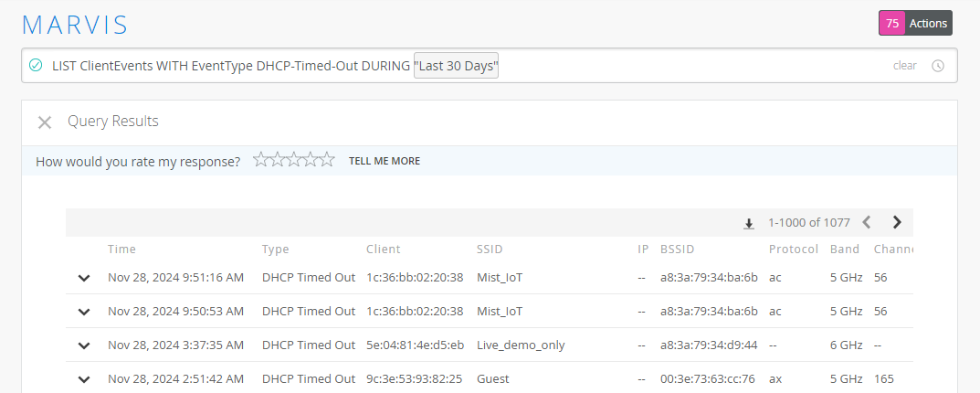The height and width of the screenshot is (393, 980).
Task: Sort by the Time column header
Action: (x=121, y=250)
